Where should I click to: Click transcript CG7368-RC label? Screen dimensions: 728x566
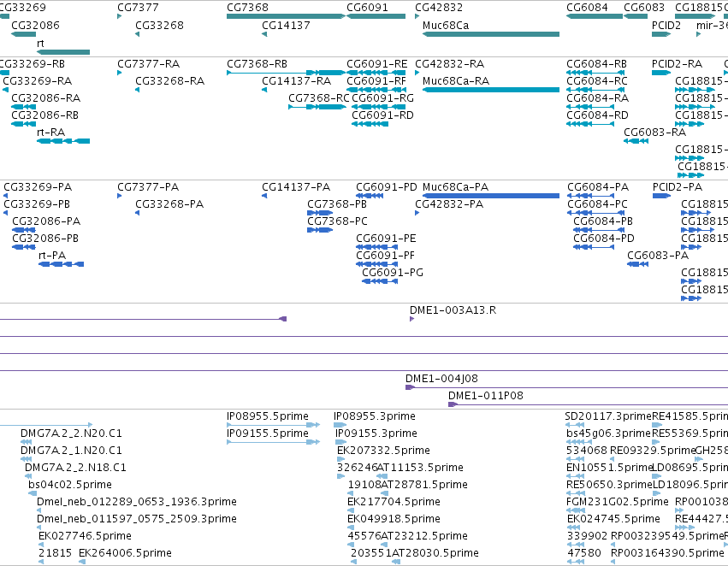pyautogui.click(x=318, y=97)
